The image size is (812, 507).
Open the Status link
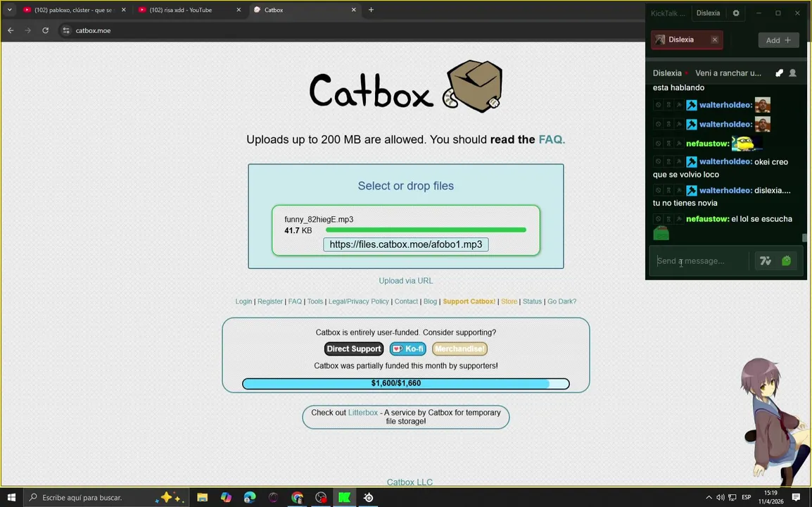532,301
